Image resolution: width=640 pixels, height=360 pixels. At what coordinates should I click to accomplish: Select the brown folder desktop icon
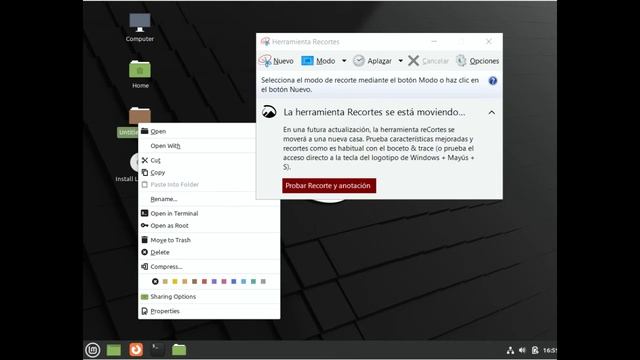click(140, 116)
